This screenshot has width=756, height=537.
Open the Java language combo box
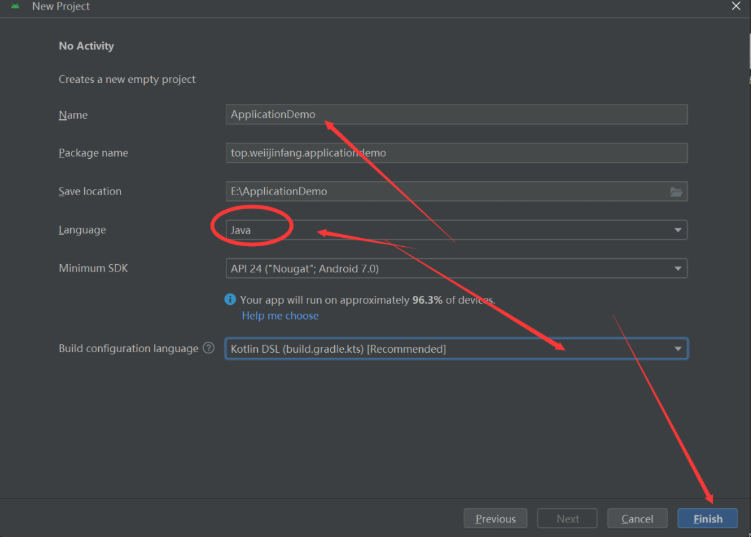456,230
